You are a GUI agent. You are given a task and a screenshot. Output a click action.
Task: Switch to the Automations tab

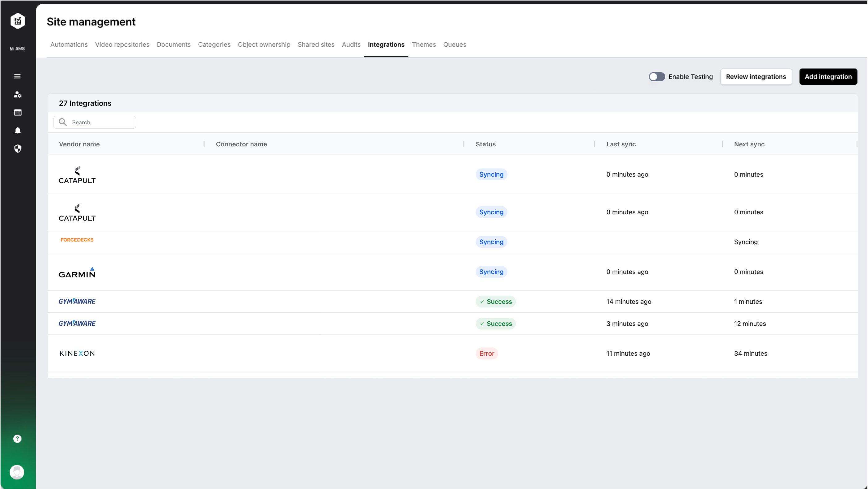69,45
